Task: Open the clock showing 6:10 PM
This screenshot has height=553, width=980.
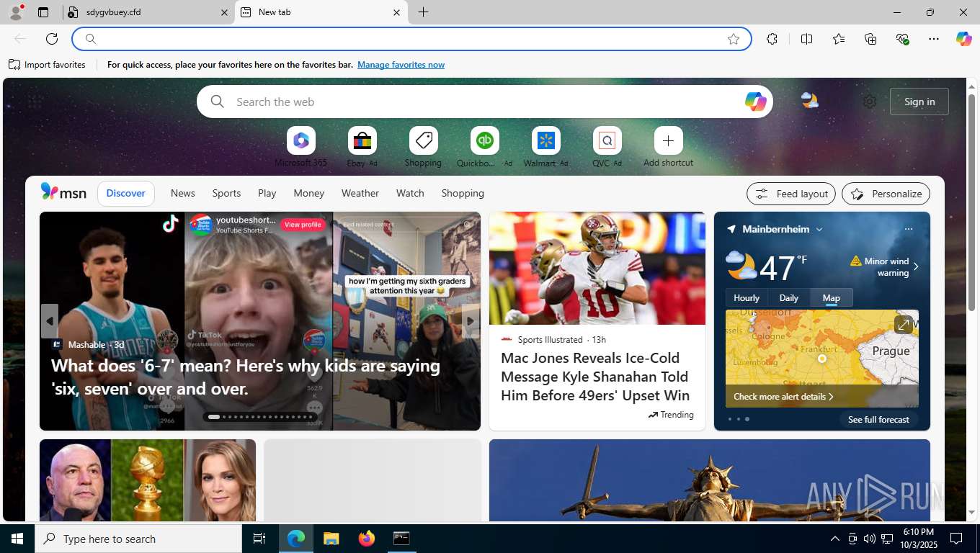Action: click(918, 539)
